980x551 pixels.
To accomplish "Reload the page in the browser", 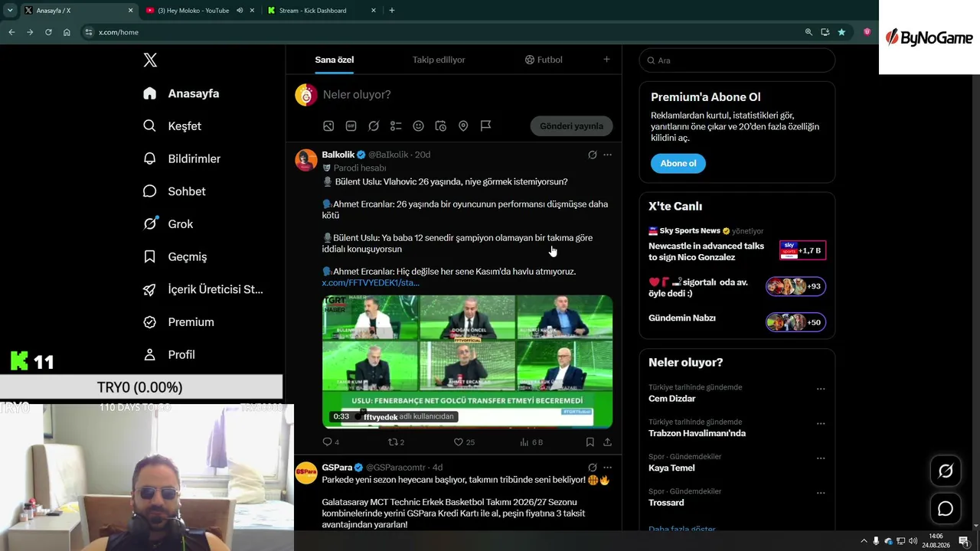I will tap(48, 32).
